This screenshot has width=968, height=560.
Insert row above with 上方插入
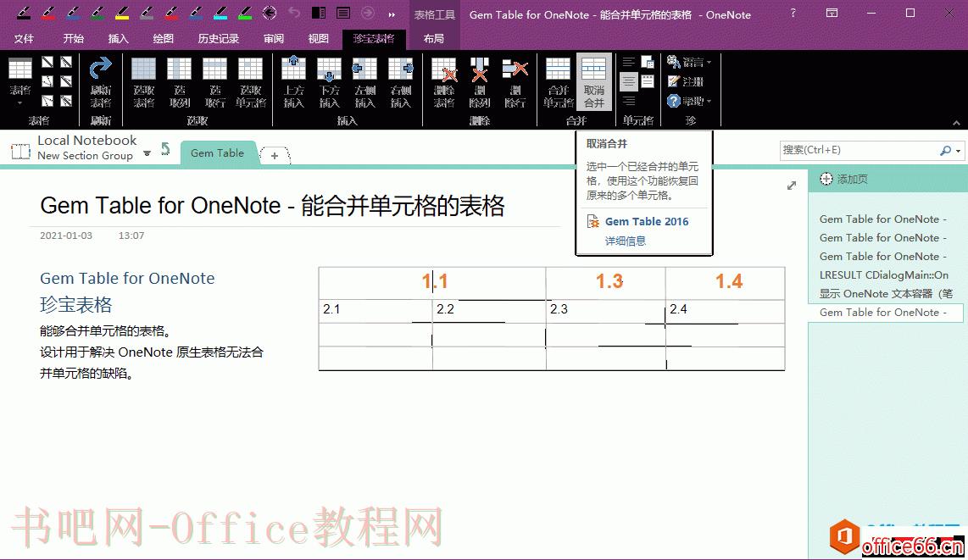click(x=294, y=81)
